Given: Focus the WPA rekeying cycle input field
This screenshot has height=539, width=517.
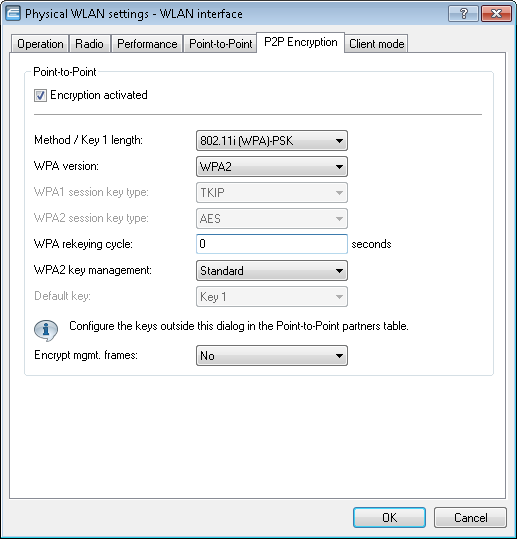Looking at the screenshot, I should 272,244.
